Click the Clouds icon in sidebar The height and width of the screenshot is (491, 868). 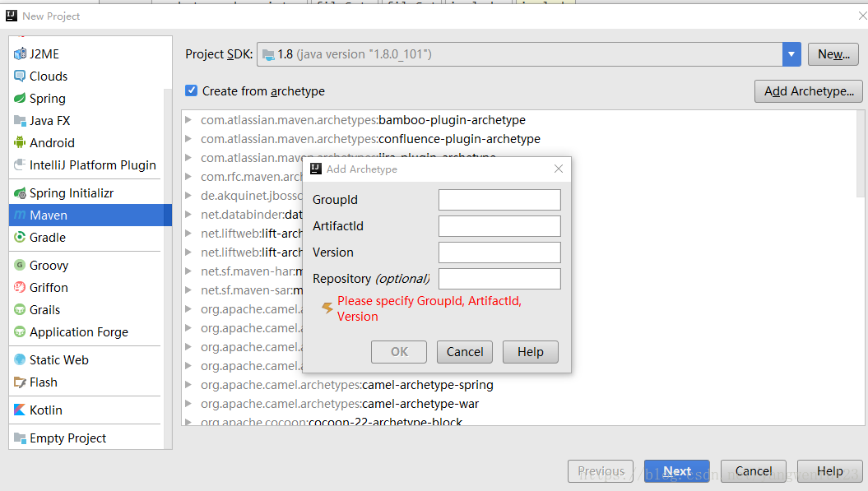20,76
